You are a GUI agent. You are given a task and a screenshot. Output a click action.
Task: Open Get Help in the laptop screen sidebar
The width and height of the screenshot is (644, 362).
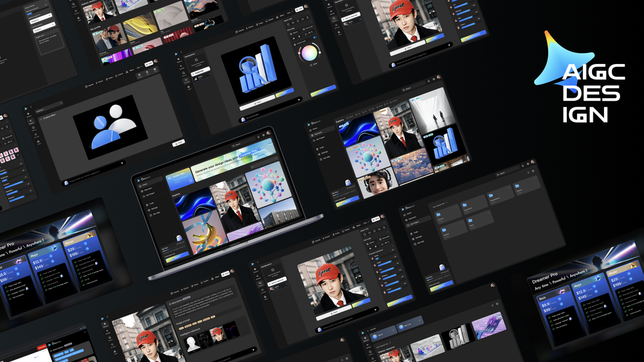click(156, 214)
